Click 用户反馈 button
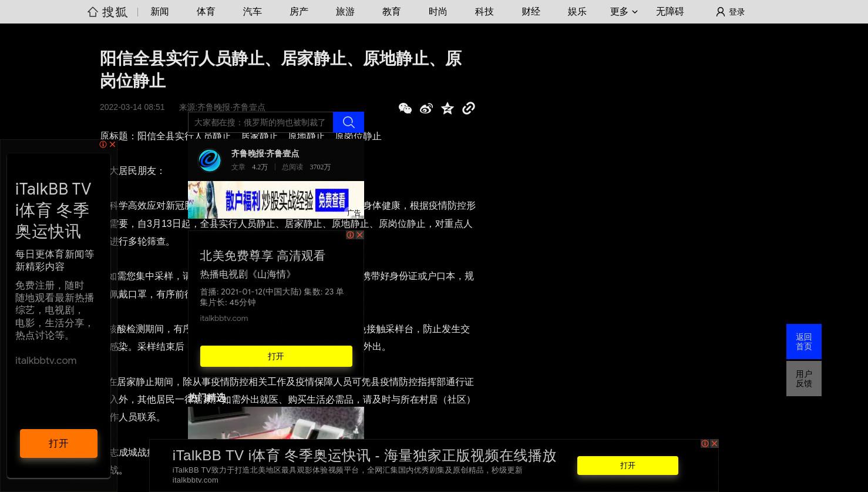This screenshot has height=492, width=868. [x=804, y=379]
